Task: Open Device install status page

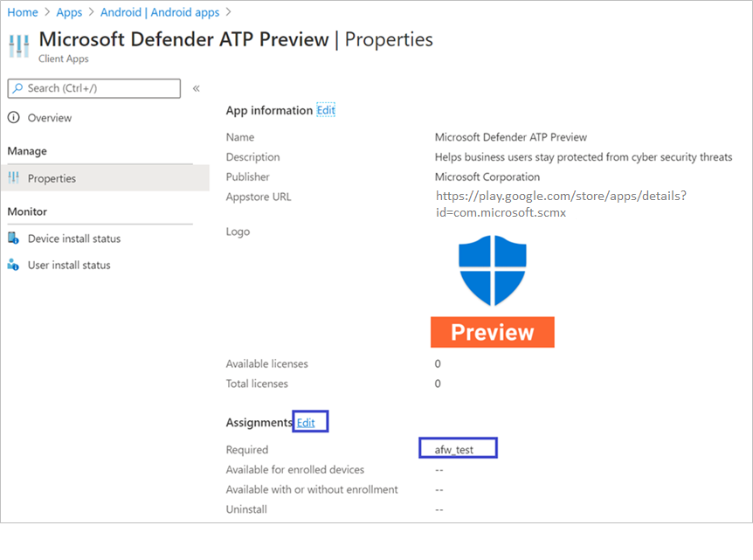Action: [74, 239]
